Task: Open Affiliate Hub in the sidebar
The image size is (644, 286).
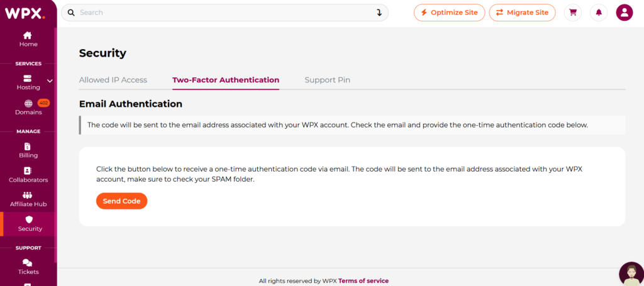Action: click(x=28, y=199)
